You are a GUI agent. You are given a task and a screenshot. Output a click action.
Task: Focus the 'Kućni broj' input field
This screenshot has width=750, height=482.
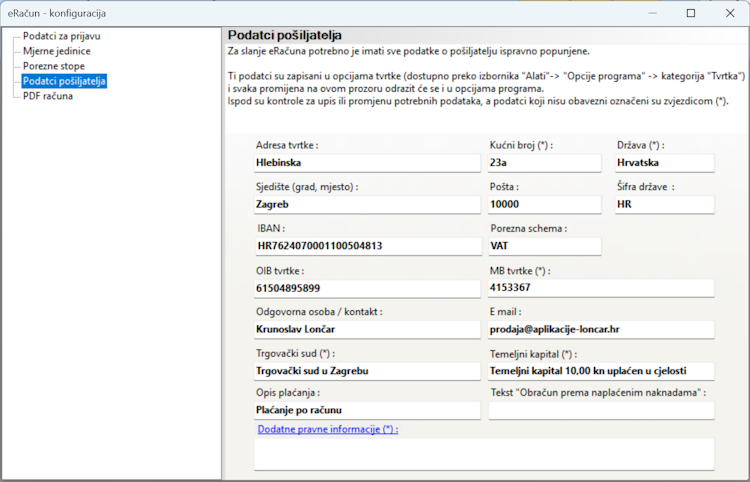click(544, 162)
